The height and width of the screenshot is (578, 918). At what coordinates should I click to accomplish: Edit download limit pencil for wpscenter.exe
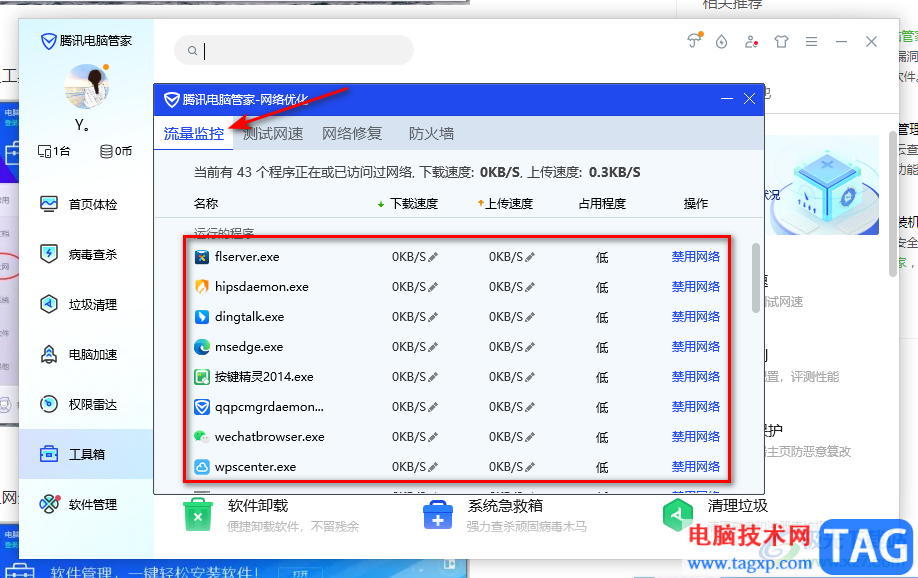point(433,467)
